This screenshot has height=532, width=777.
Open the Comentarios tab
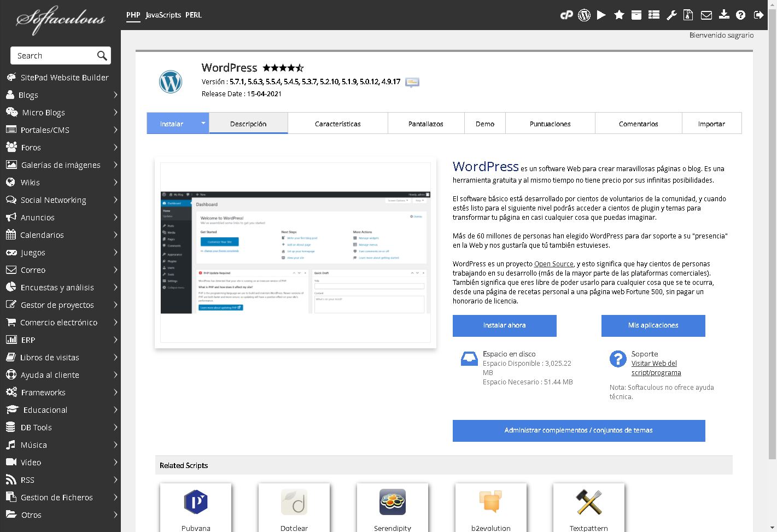pos(639,124)
